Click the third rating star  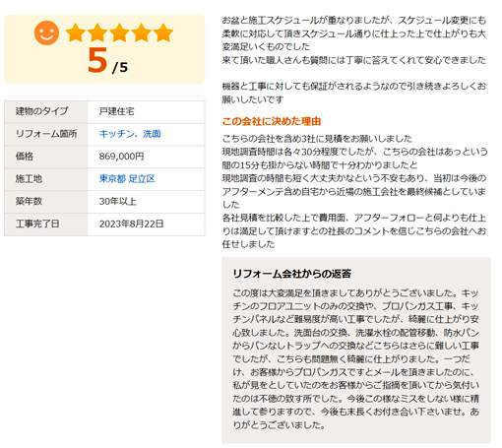tap(119, 32)
